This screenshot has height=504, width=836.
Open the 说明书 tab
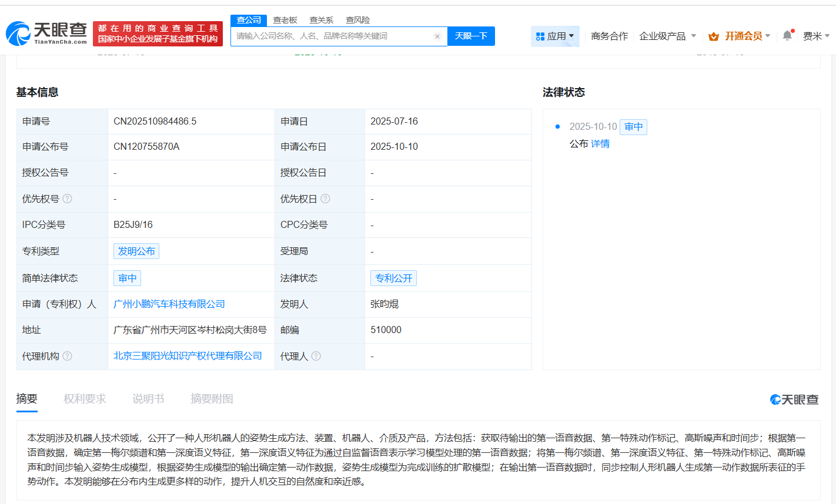[x=148, y=399]
